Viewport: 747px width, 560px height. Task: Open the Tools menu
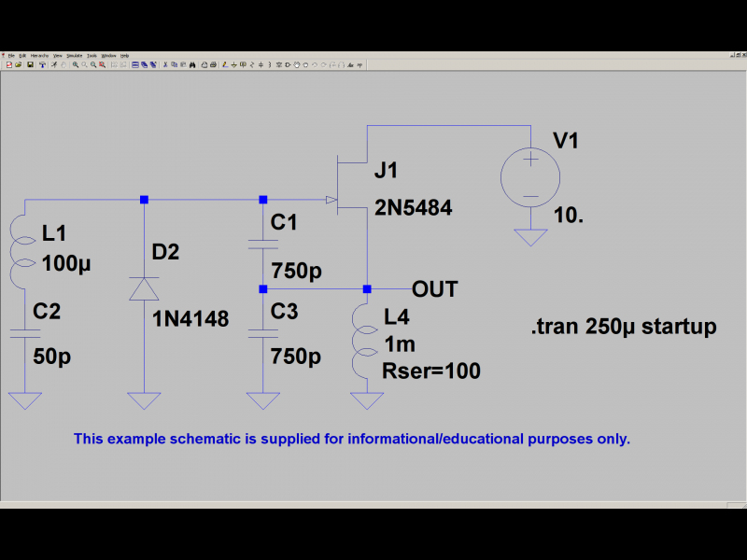92,56
